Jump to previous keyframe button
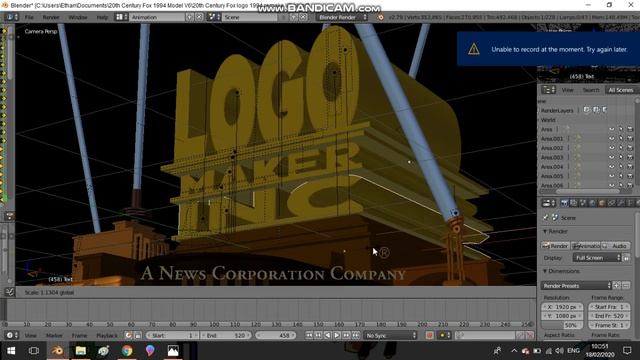 (318, 336)
